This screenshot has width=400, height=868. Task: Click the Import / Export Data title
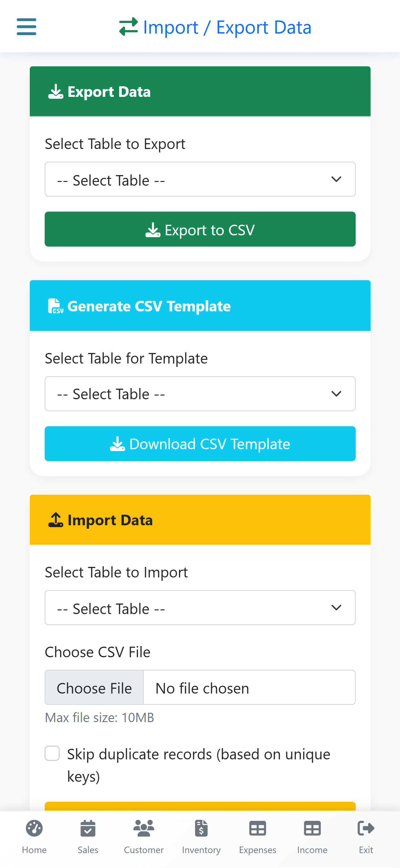[227, 27]
